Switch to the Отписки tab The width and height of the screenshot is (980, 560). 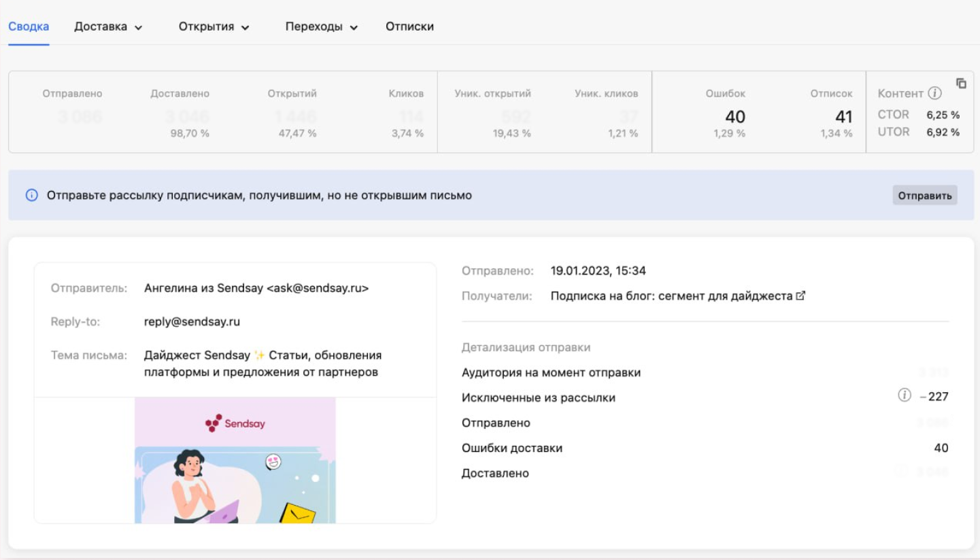click(x=409, y=27)
